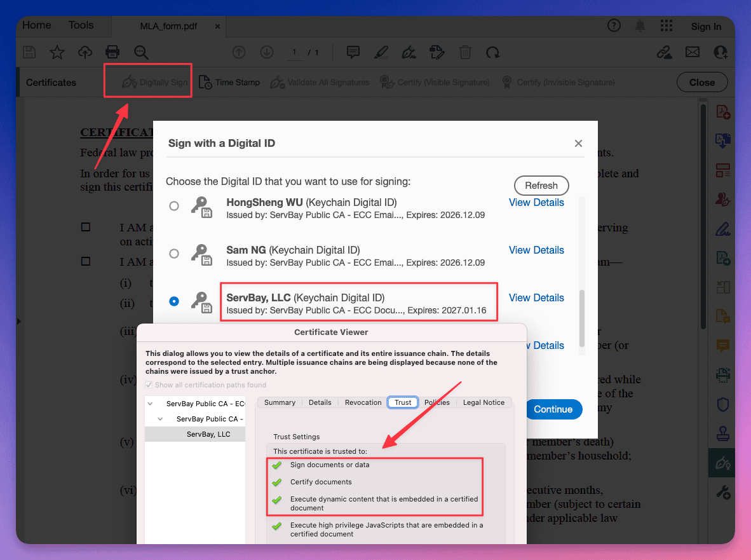Open the Stamp tool in the right sidebar
The height and width of the screenshot is (560, 751).
[722, 434]
